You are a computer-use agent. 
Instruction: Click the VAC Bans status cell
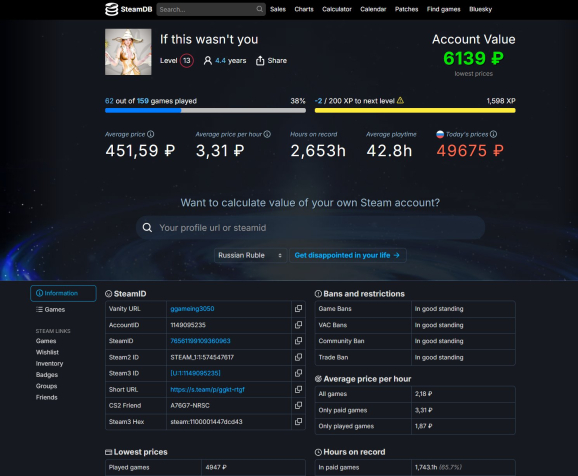463,325
